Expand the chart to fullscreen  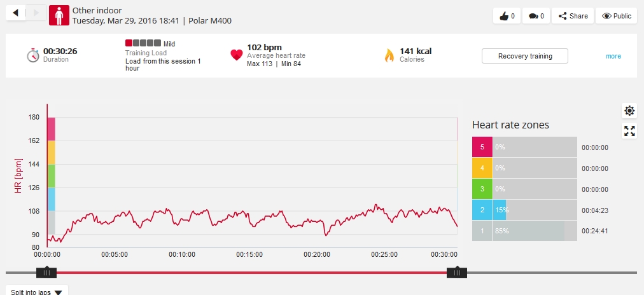[629, 132]
